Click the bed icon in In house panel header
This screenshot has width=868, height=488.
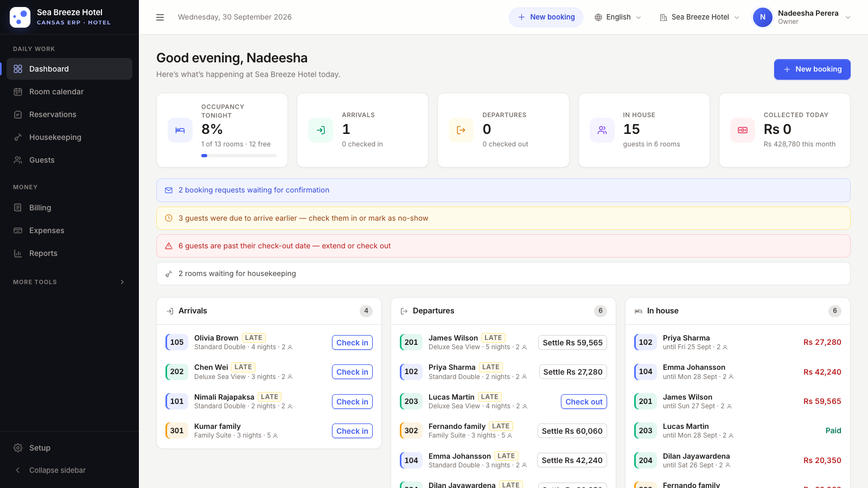tap(639, 311)
